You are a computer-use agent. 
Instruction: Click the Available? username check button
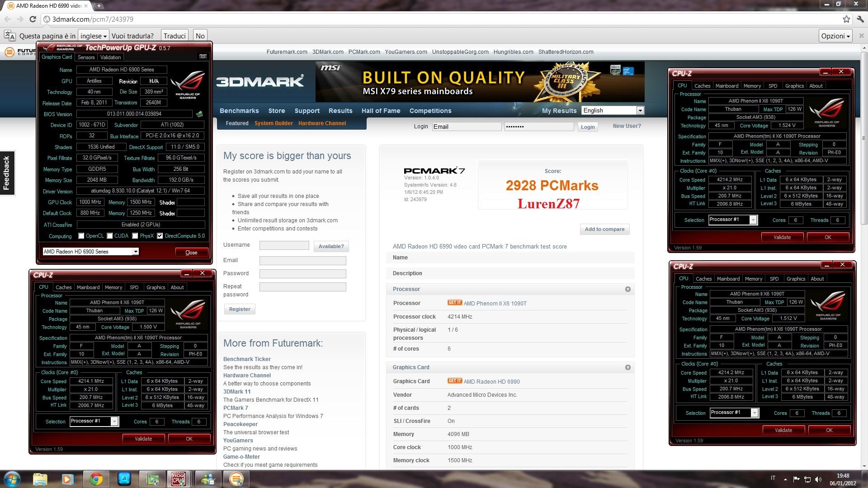(331, 246)
